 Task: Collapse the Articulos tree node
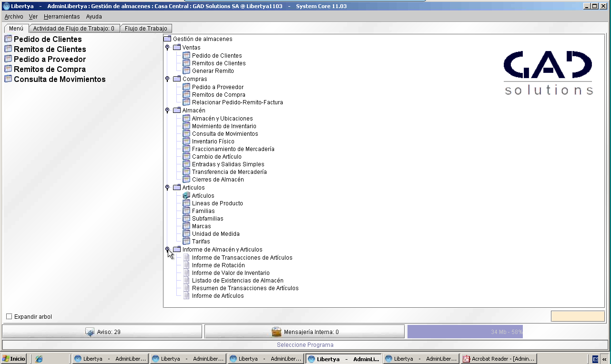[x=167, y=188]
